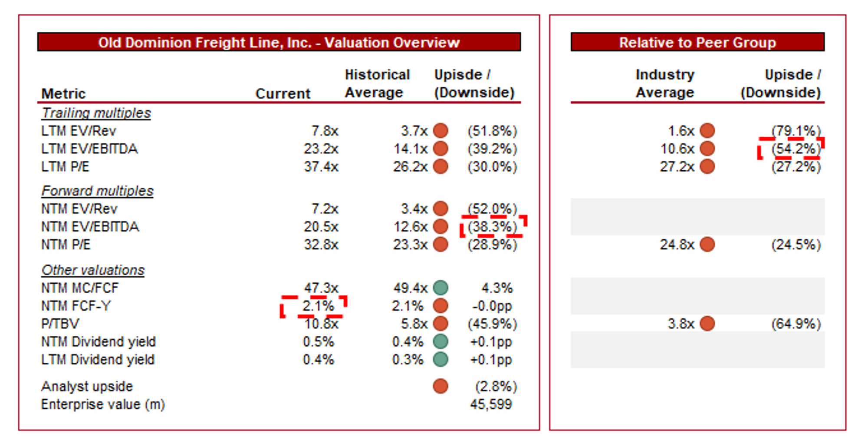Click the red dot next to 14.1x historical average
Image resolution: width=868 pixels, height=447 pixels.
click(441, 149)
